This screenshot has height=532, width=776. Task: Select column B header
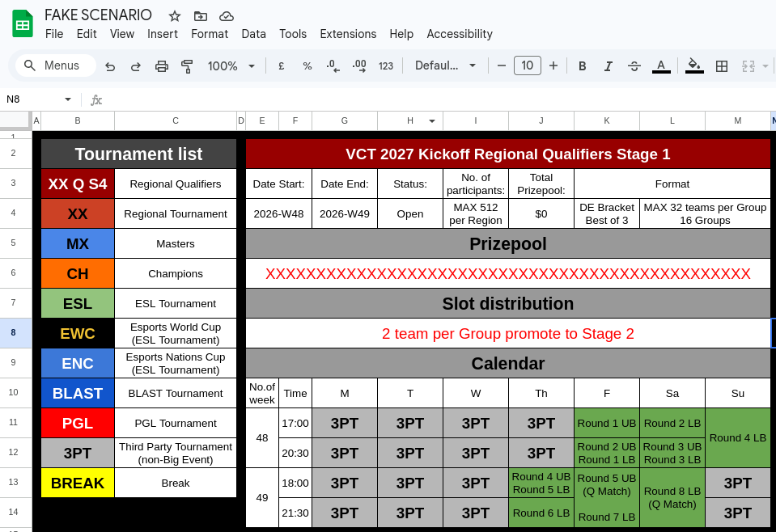[78, 120]
